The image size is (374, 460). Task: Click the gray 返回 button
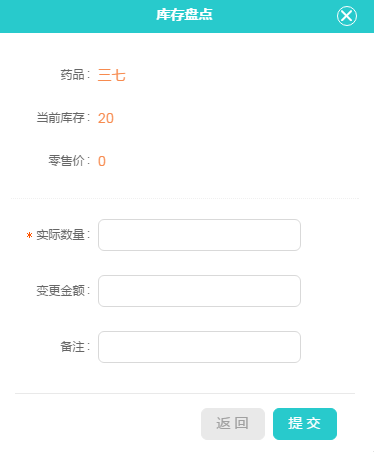(x=233, y=424)
